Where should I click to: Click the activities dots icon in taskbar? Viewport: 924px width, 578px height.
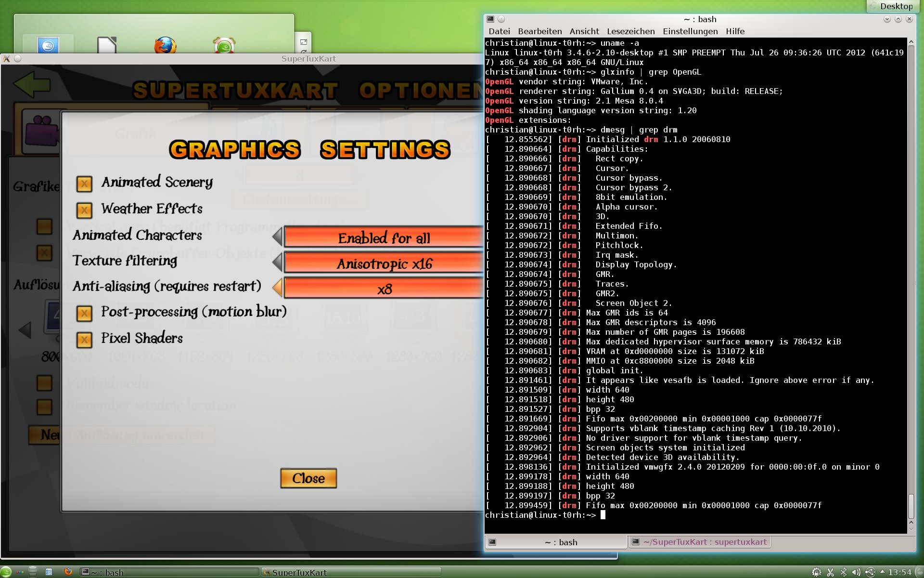(20, 572)
